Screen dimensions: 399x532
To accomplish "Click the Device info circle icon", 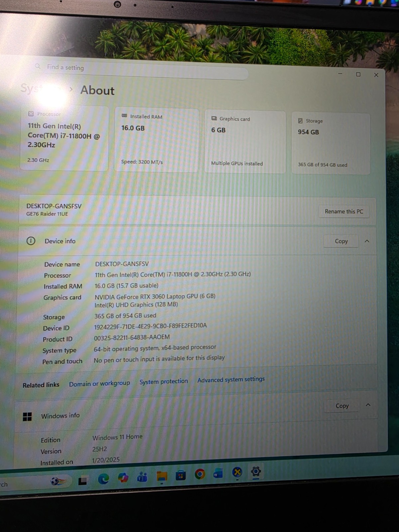I will click(31, 241).
